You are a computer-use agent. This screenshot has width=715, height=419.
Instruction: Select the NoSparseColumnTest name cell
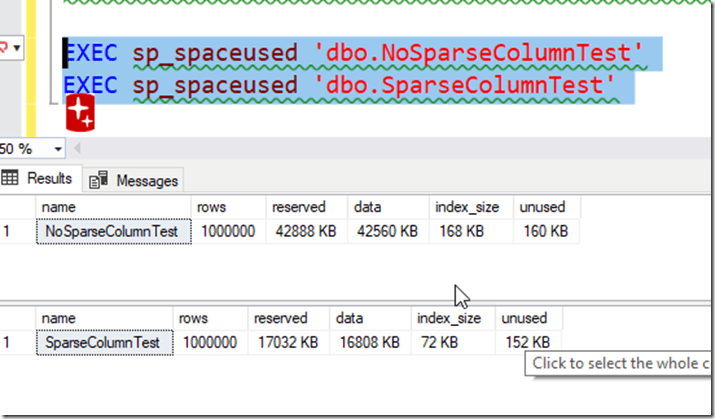pyautogui.click(x=113, y=231)
